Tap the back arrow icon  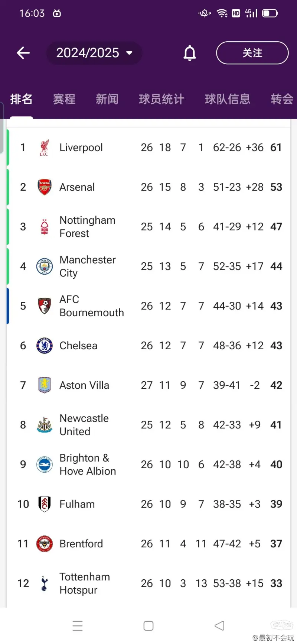coord(23,53)
